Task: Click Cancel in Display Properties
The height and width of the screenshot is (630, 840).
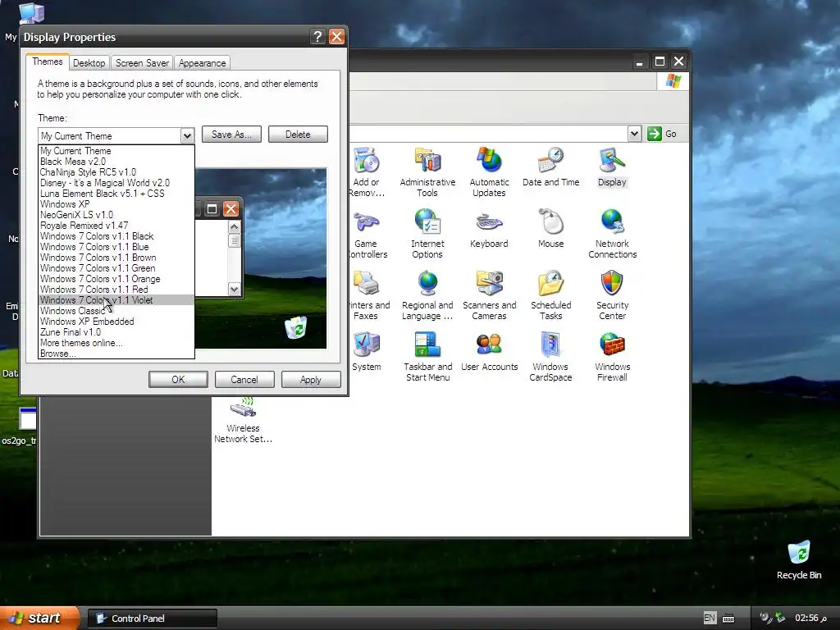Action: click(x=244, y=379)
